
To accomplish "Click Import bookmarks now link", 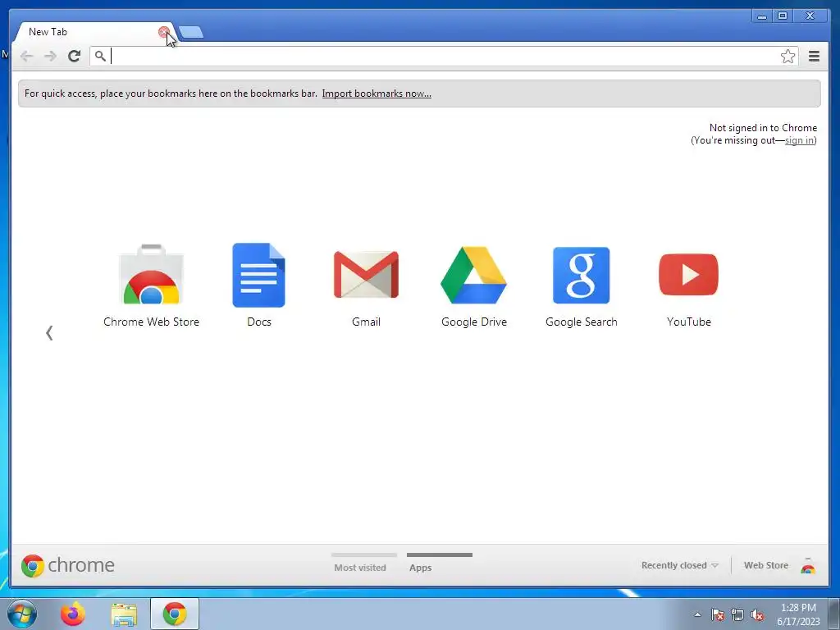I will 377,94.
